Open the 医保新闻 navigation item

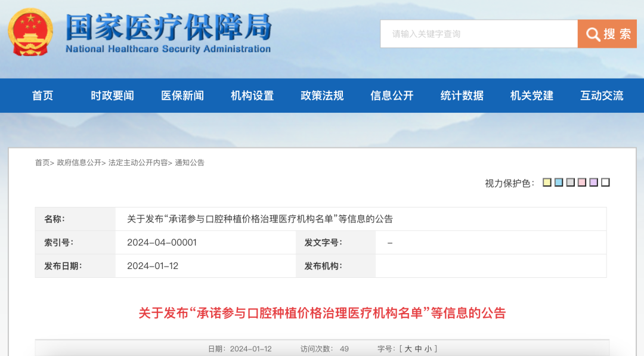click(182, 95)
